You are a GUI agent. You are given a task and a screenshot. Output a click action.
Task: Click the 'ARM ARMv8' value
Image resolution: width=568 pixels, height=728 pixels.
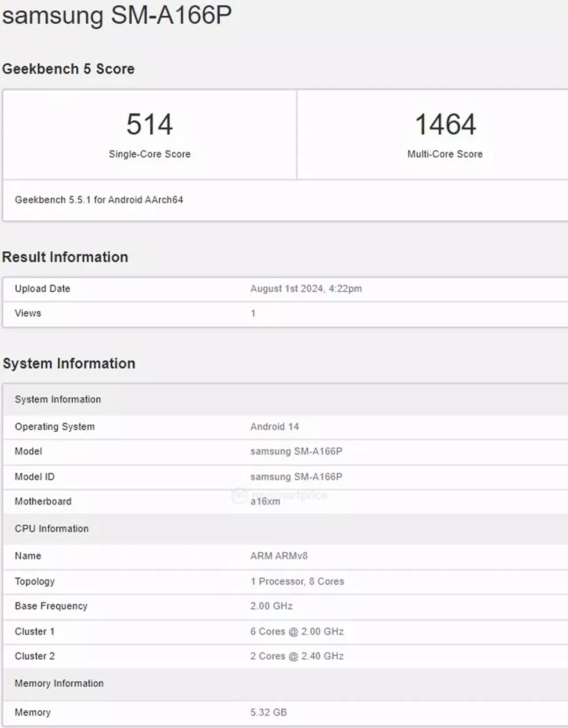tap(279, 556)
